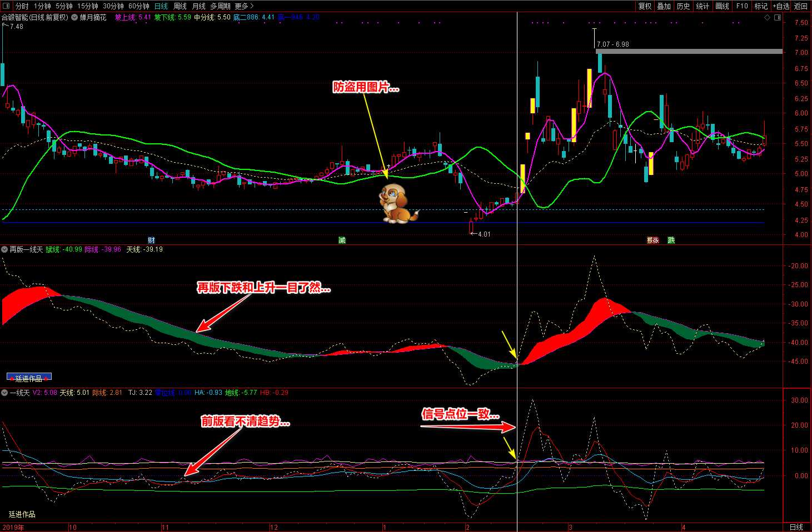Click the 跌 marker icon

click(671, 240)
